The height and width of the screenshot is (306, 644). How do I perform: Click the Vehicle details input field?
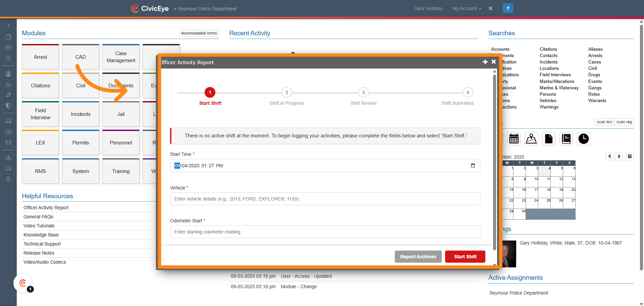coord(325,199)
